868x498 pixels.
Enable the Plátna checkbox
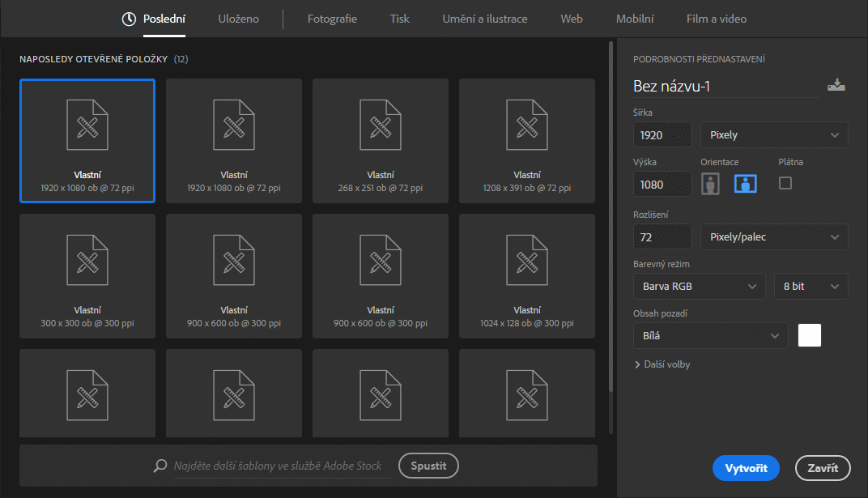[785, 183]
